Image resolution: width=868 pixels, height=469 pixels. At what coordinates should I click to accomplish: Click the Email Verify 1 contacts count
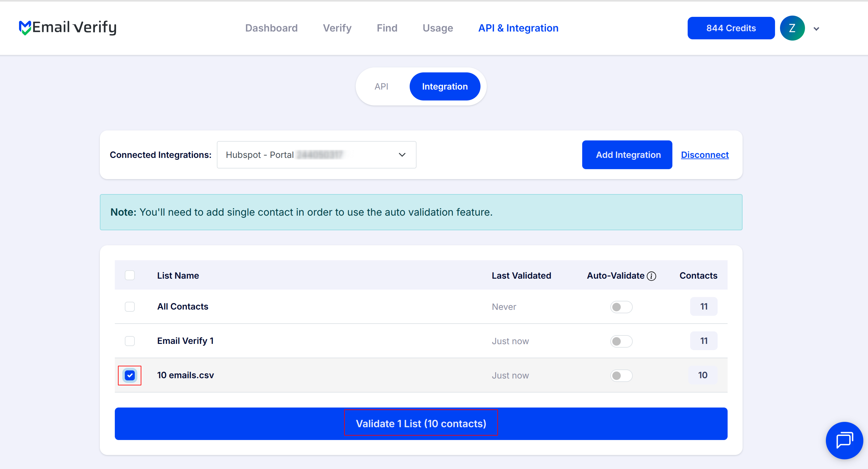[x=704, y=341]
